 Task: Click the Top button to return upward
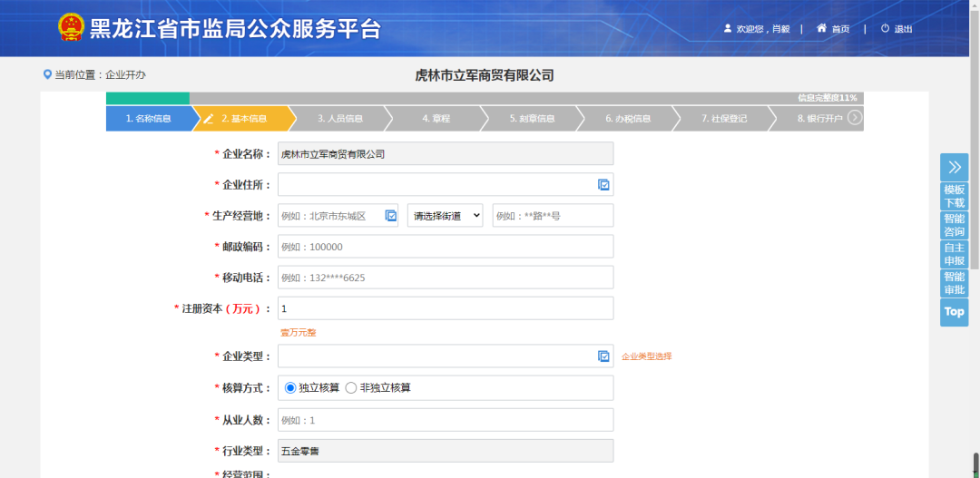point(955,312)
